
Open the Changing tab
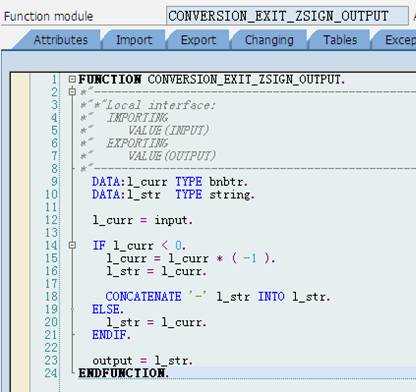[x=269, y=40]
